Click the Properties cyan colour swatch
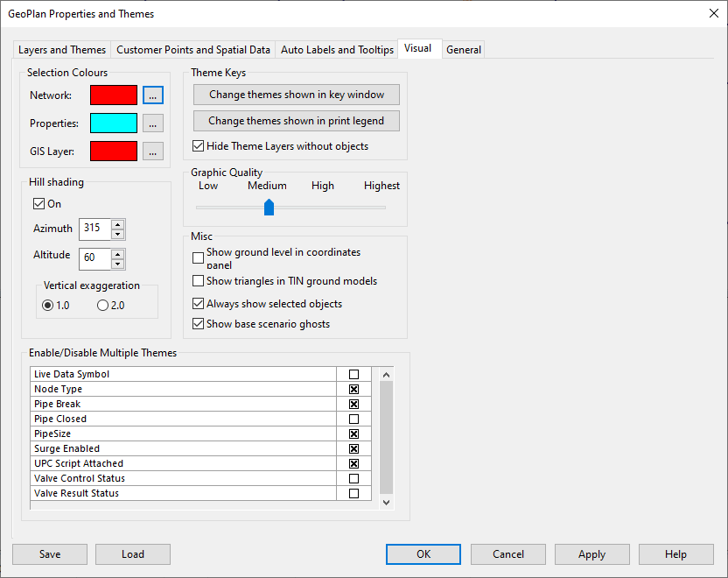728x578 pixels. point(114,123)
